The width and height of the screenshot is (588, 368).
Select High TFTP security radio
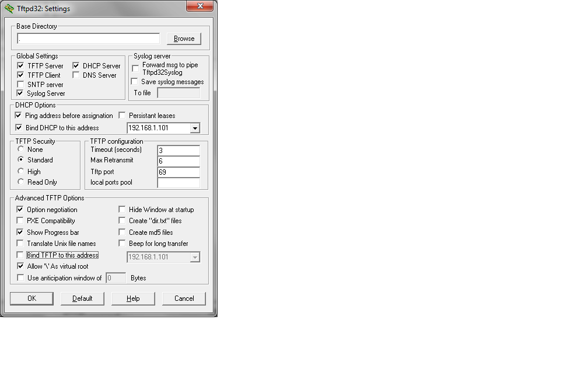pos(20,171)
